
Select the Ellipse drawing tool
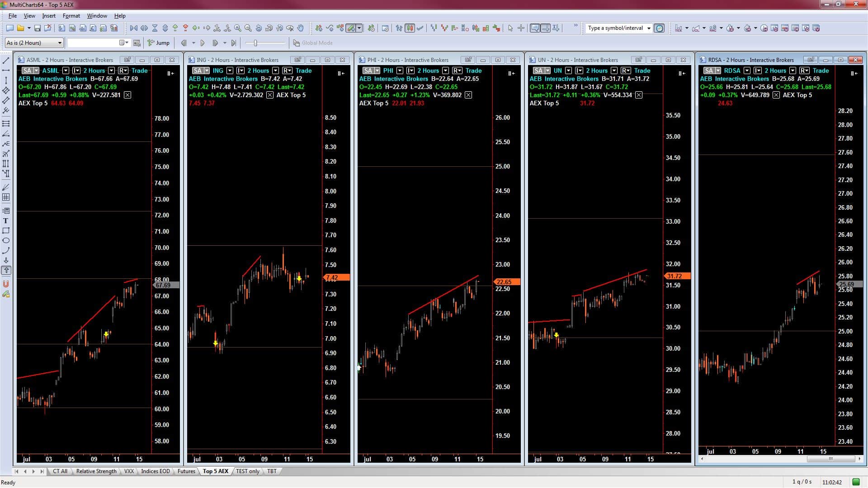point(6,241)
